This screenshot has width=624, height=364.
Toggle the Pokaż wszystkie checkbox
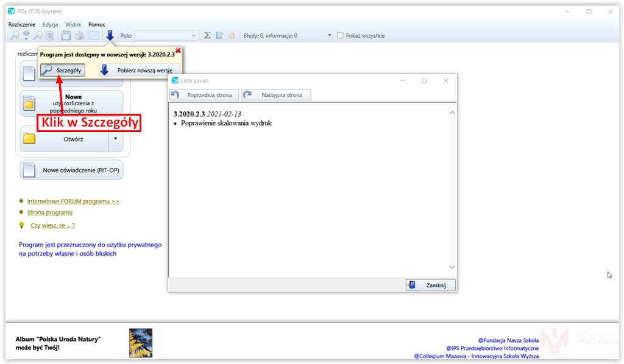pyautogui.click(x=341, y=35)
